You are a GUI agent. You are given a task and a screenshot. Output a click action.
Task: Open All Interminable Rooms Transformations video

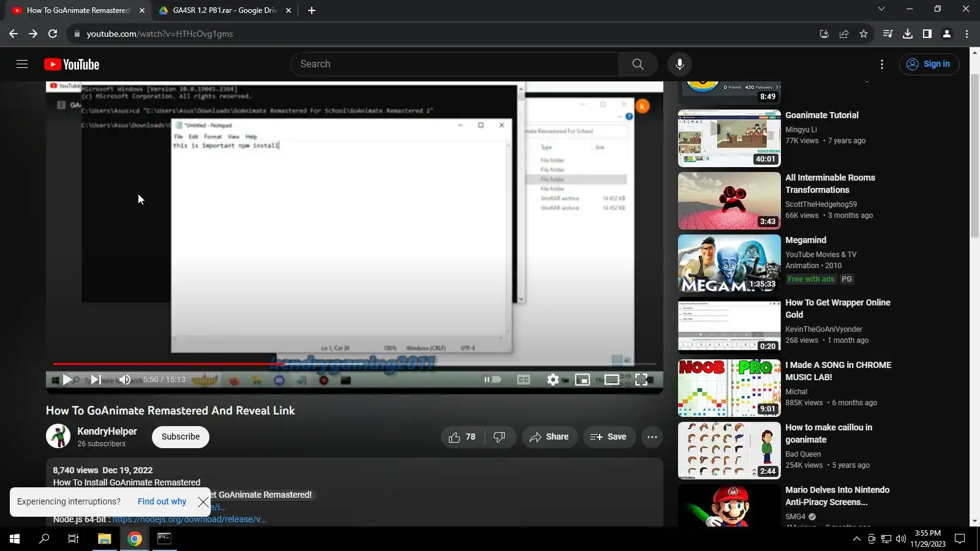click(x=830, y=184)
